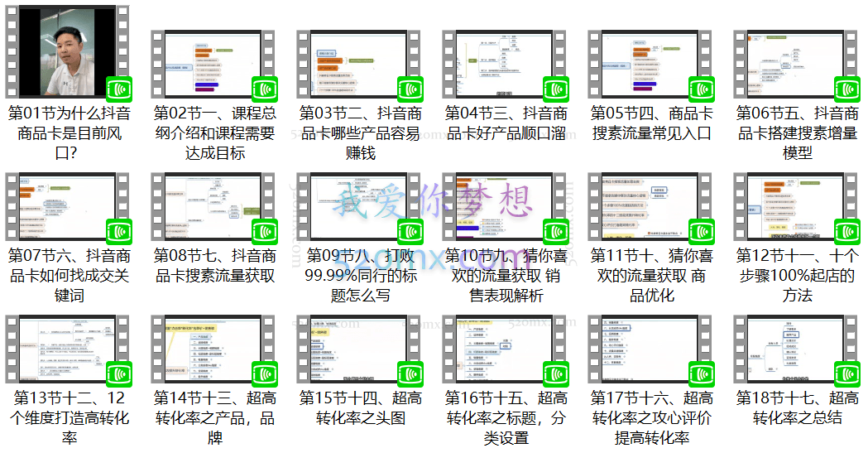Click green player badge on 第12节 video

click(847, 232)
